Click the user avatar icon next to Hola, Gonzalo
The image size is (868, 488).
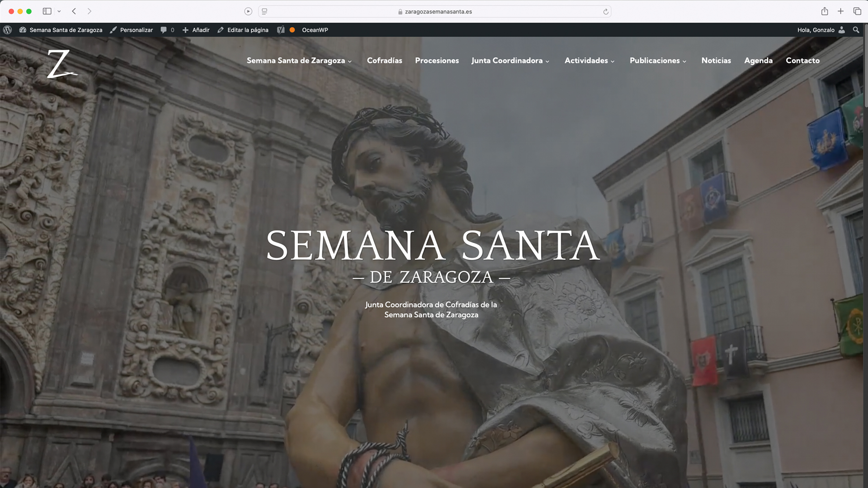click(842, 30)
